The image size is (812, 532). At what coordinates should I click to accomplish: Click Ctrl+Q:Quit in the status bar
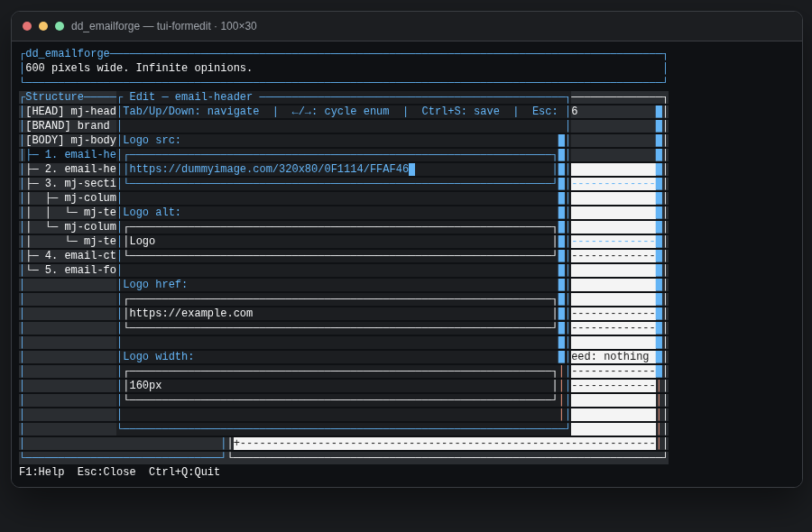[x=184, y=472]
